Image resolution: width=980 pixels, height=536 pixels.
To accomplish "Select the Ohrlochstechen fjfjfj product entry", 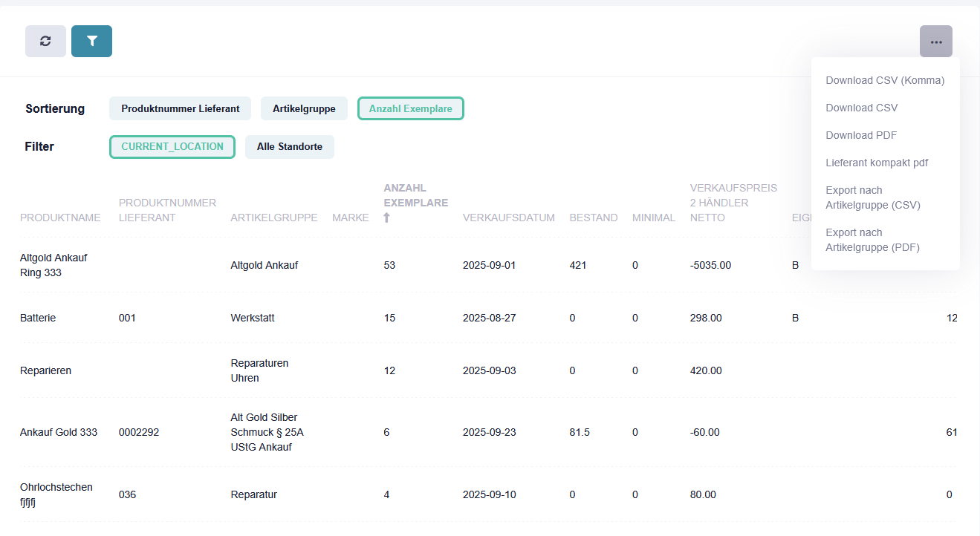I will (56, 494).
